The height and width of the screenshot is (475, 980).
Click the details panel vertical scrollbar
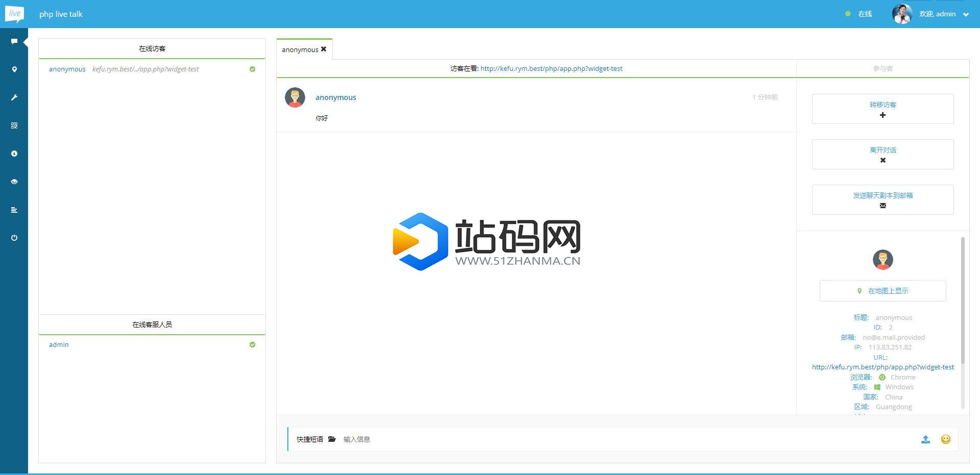tap(963, 300)
